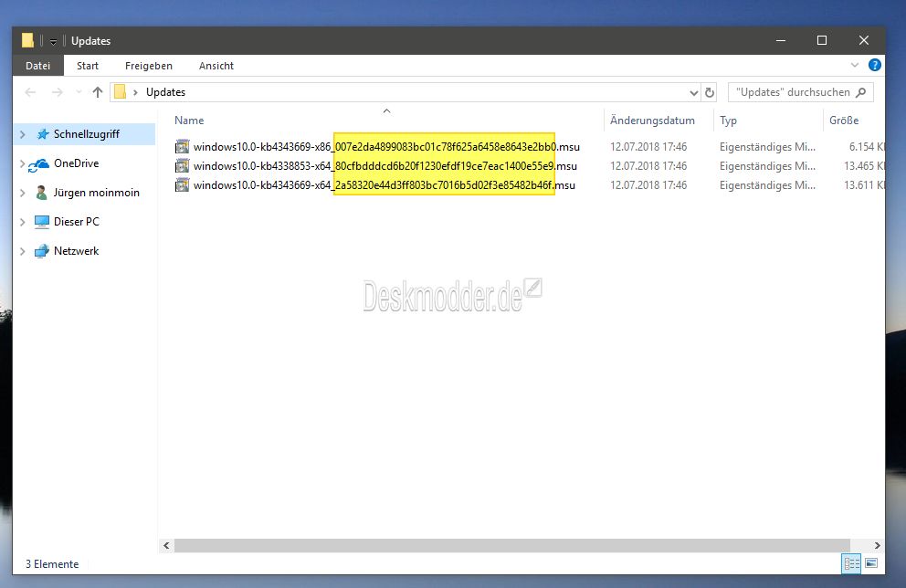Click the Dieser PC monitor icon

point(42,222)
